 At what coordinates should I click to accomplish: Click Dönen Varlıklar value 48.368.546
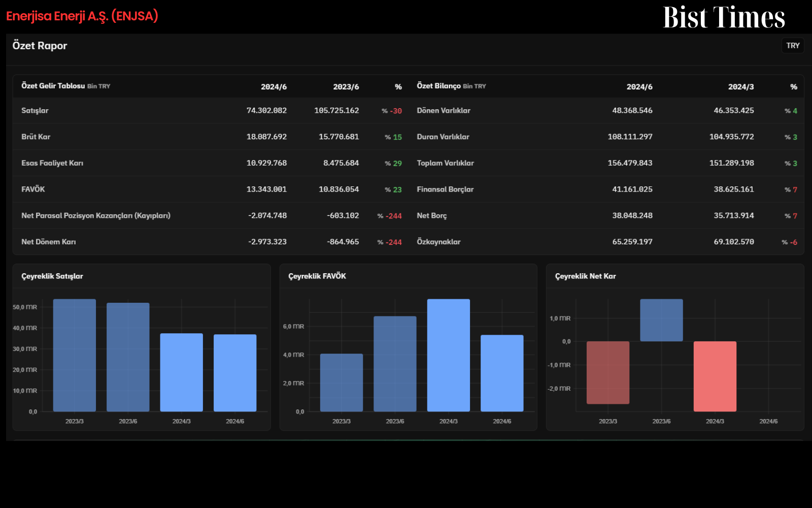pos(632,110)
